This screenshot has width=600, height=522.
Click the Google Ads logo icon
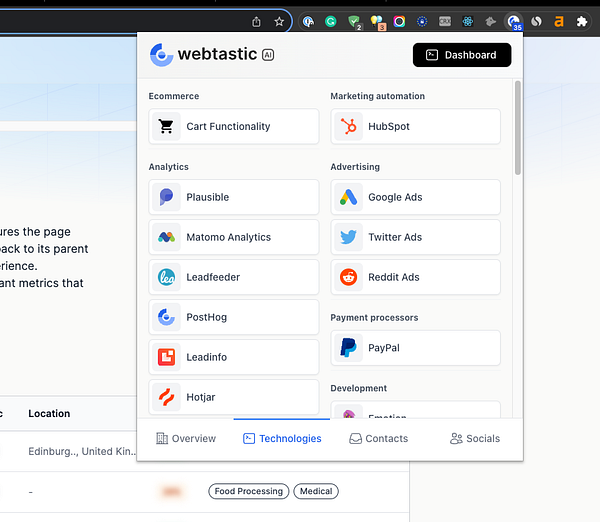348,197
